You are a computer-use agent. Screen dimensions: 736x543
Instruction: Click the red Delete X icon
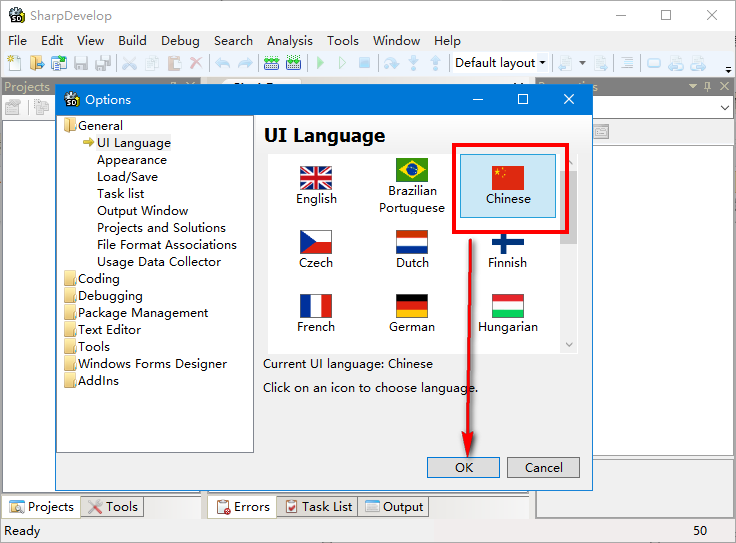196,62
